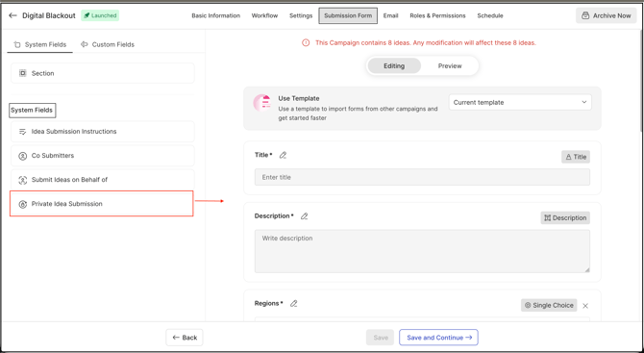The width and height of the screenshot is (644, 353).
Task: Add Idea Submission Instructions field
Action: 102,132
